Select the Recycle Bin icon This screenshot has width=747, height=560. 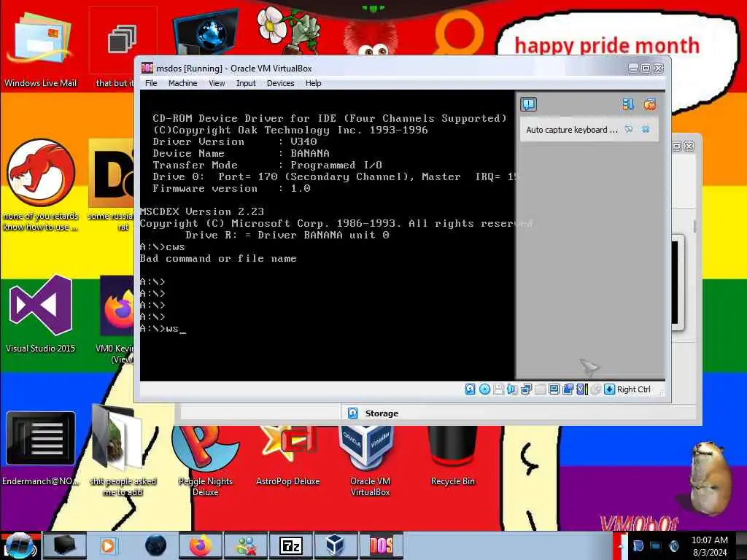click(452, 455)
